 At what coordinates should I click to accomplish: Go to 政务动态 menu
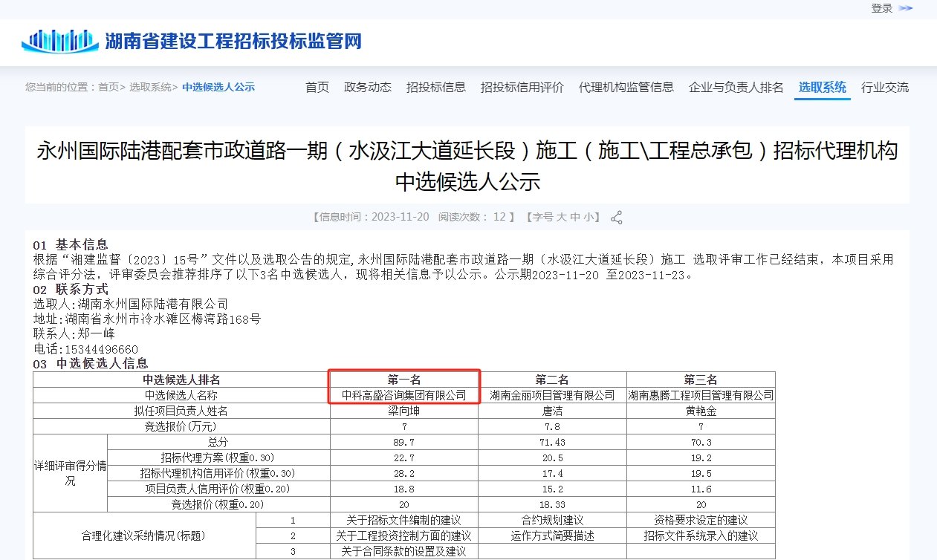368,87
